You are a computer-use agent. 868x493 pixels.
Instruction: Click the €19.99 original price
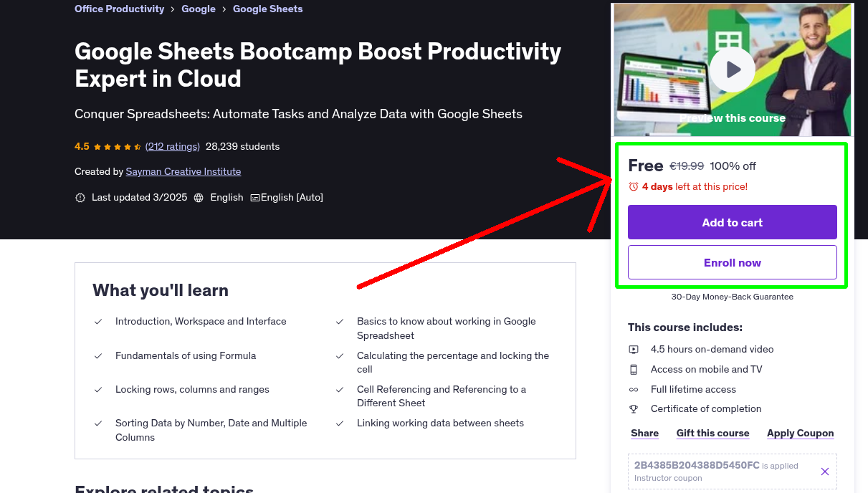(687, 166)
